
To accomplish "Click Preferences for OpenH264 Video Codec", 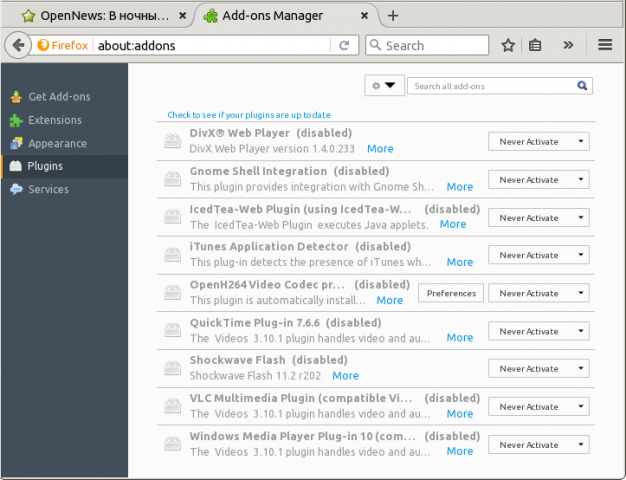I will pyautogui.click(x=450, y=293).
